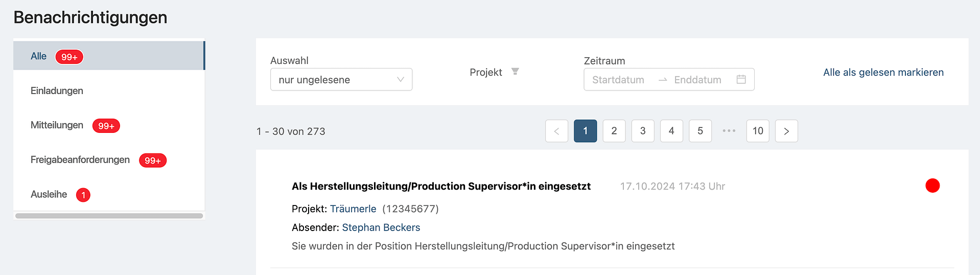The height and width of the screenshot is (275, 980).
Task: Jump to page 10
Action: pos(757,131)
